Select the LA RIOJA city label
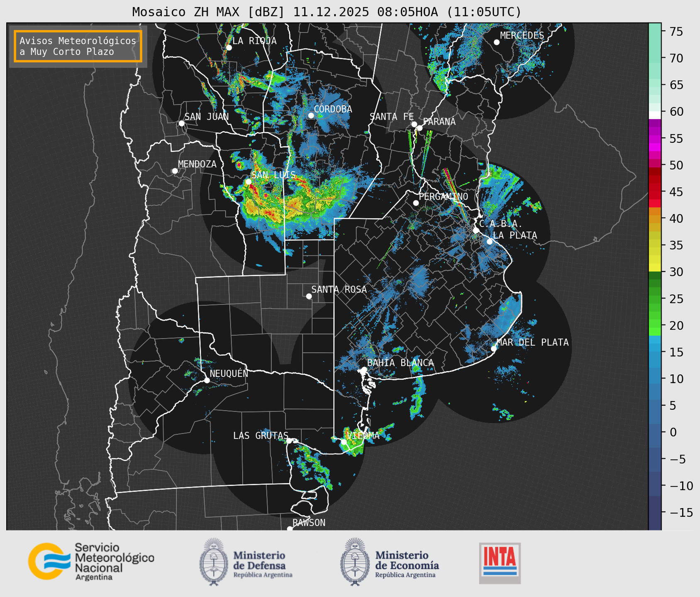Image resolution: width=700 pixels, height=597 pixels. (254, 41)
